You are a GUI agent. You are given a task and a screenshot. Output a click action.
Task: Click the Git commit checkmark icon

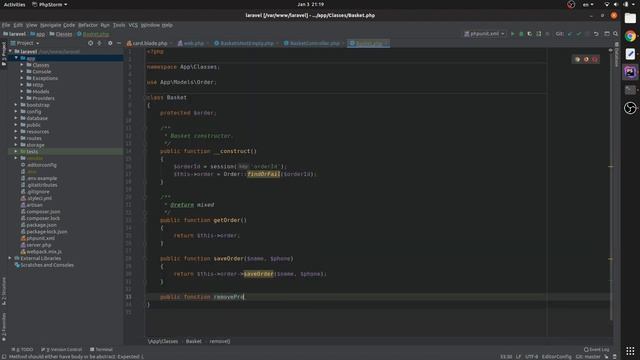[579, 34]
